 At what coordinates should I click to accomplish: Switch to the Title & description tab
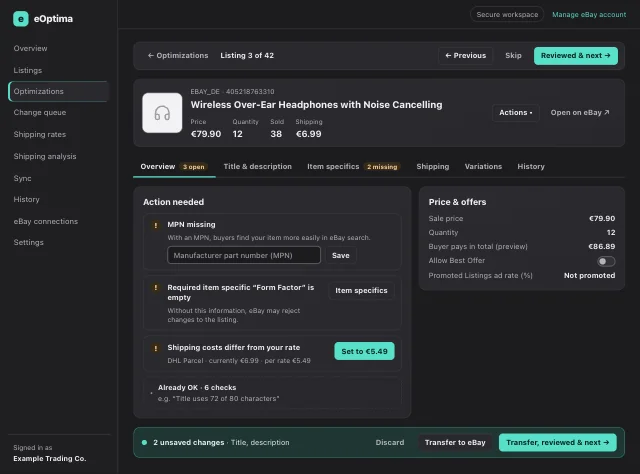pos(258,167)
